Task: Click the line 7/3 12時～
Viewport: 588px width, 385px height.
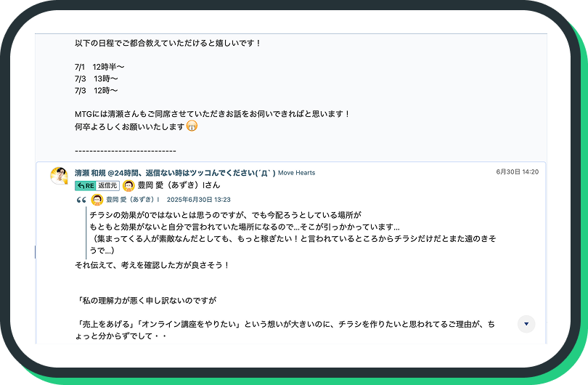Action: click(x=97, y=90)
